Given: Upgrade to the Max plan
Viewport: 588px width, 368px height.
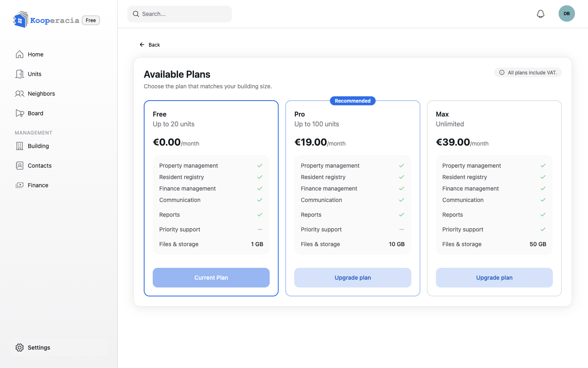Looking at the screenshot, I should [494, 278].
